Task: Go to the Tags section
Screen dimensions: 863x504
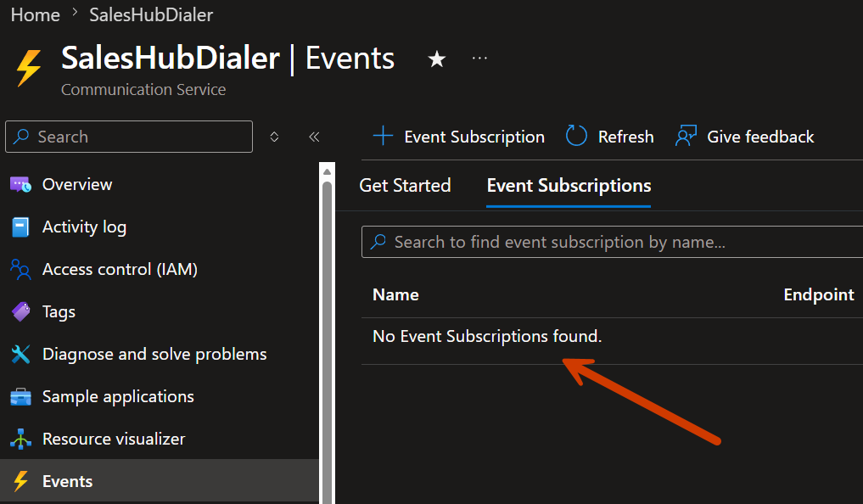Action: 160,311
